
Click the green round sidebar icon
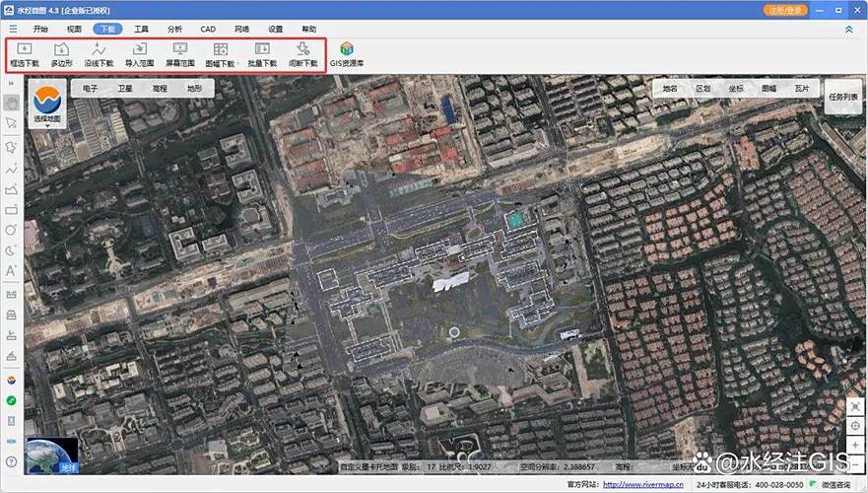pyautogui.click(x=11, y=400)
